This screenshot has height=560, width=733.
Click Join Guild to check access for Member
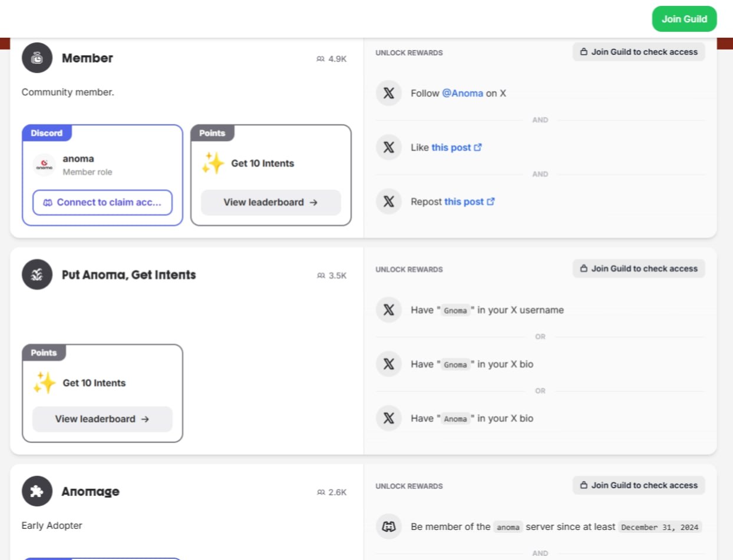click(x=639, y=52)
